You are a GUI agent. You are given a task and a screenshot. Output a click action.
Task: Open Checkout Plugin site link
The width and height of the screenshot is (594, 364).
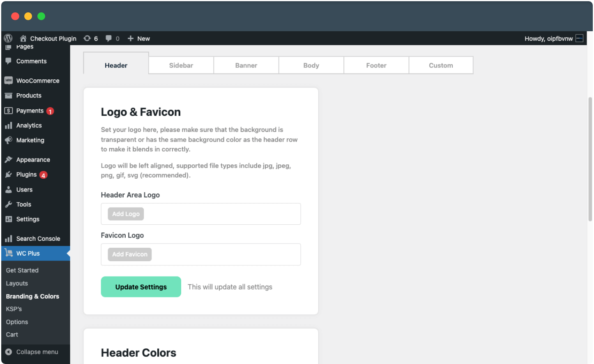tap(53, 38)
